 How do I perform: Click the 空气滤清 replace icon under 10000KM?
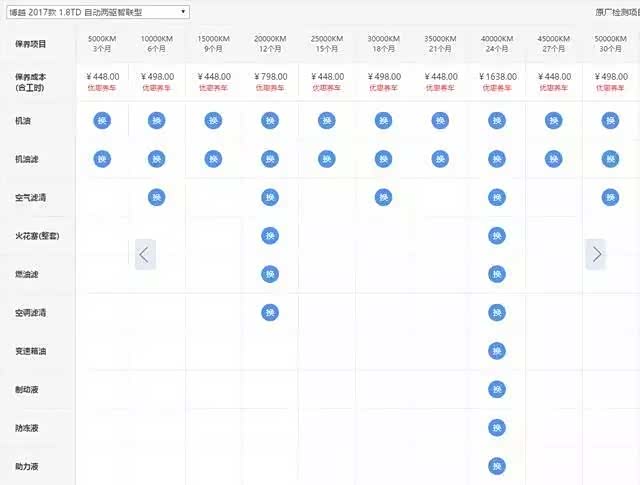[x=157, y=197]
